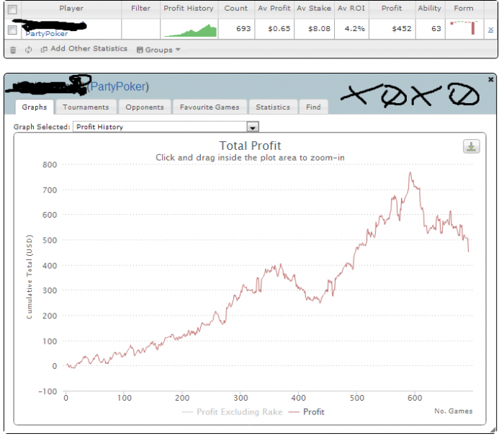Click the PartyPoker link in player row
The width and height of the screenshot is (504, 436).
[47, 34]
